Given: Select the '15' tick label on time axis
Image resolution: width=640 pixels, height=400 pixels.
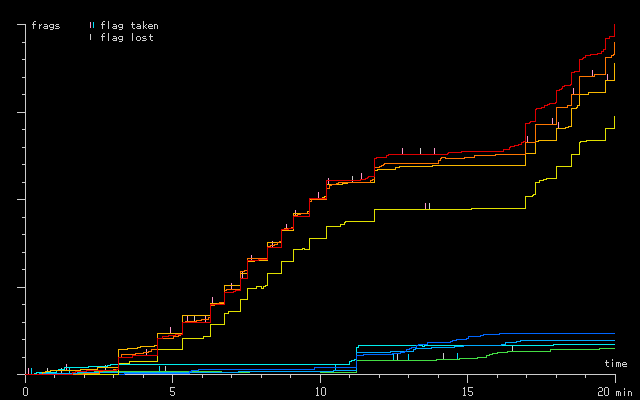Looking at the screenshot, I should click(x=467, y=389).
